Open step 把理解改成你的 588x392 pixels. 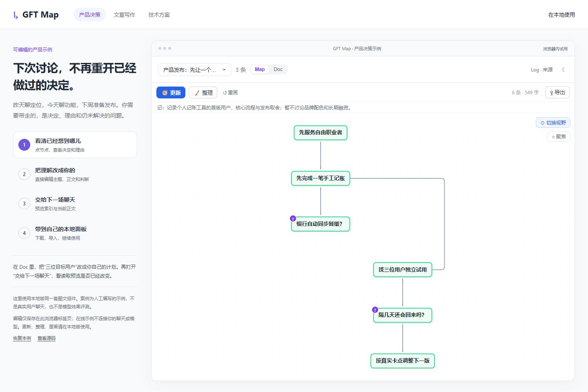pyautogui.click(x=75, y=174)
